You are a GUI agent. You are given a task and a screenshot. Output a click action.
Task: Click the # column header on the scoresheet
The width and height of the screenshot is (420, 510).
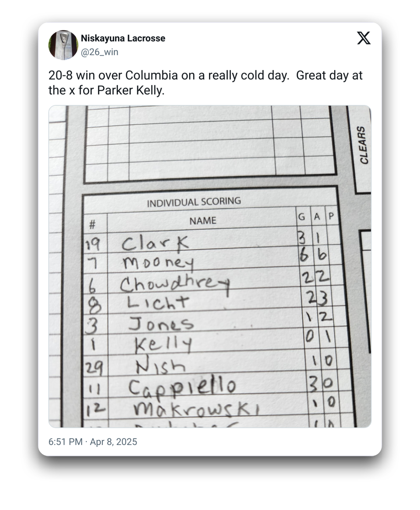coord(92,225)
